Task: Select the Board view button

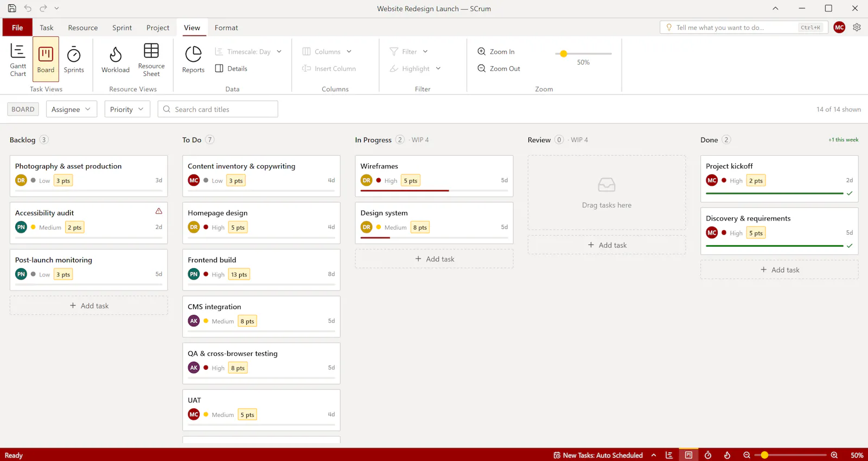Action: point(46,59)
